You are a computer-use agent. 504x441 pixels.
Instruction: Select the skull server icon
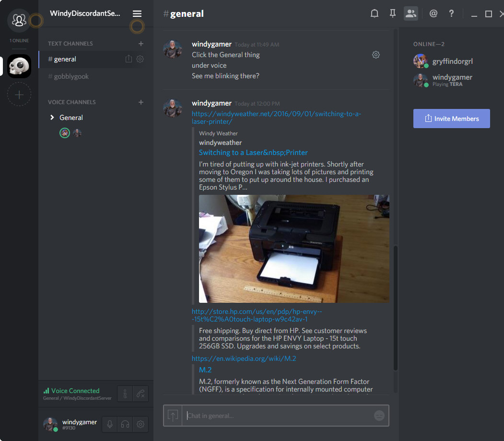pos(19,66)
